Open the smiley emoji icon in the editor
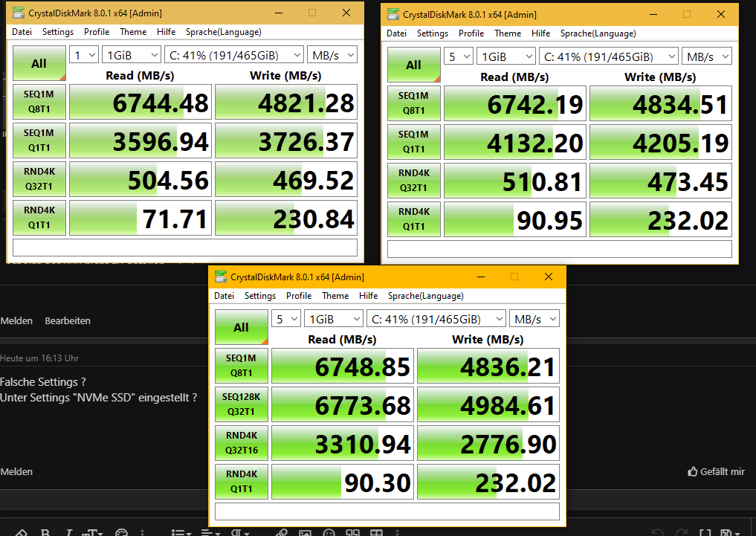Screen dimensions: 756x536 (x=329, y=532)
